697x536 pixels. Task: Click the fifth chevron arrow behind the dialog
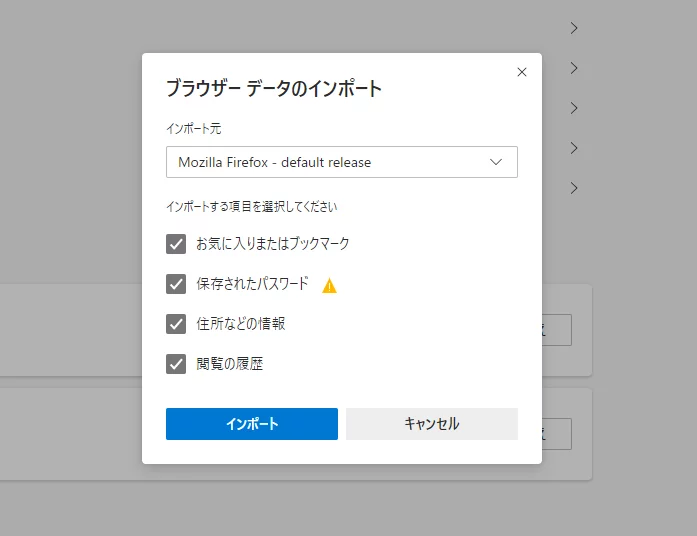574,188
